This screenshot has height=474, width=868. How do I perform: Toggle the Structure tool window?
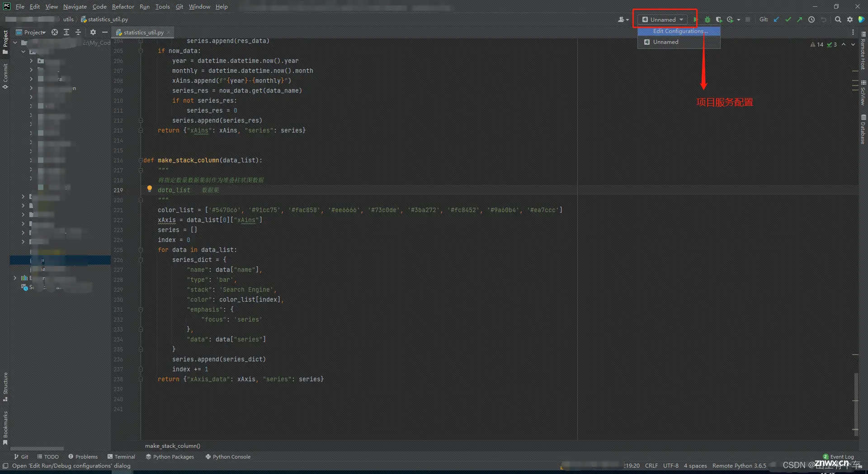[x=5, y=387]
